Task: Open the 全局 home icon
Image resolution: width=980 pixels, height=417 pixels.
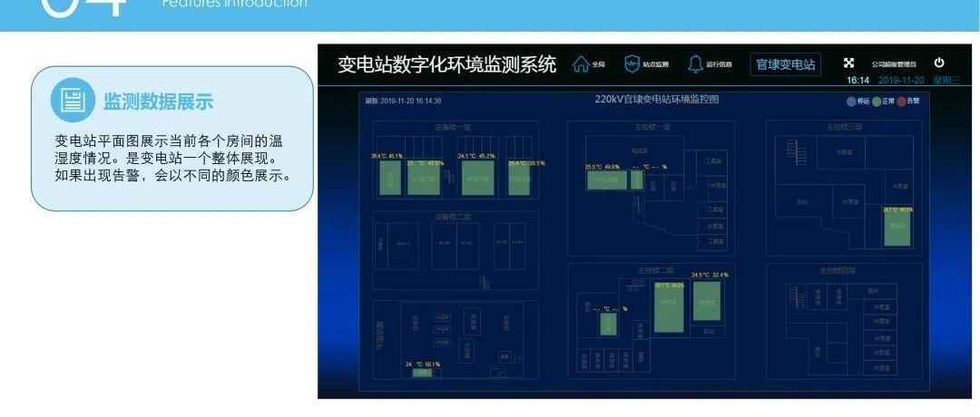Action: tap(582, 64)
